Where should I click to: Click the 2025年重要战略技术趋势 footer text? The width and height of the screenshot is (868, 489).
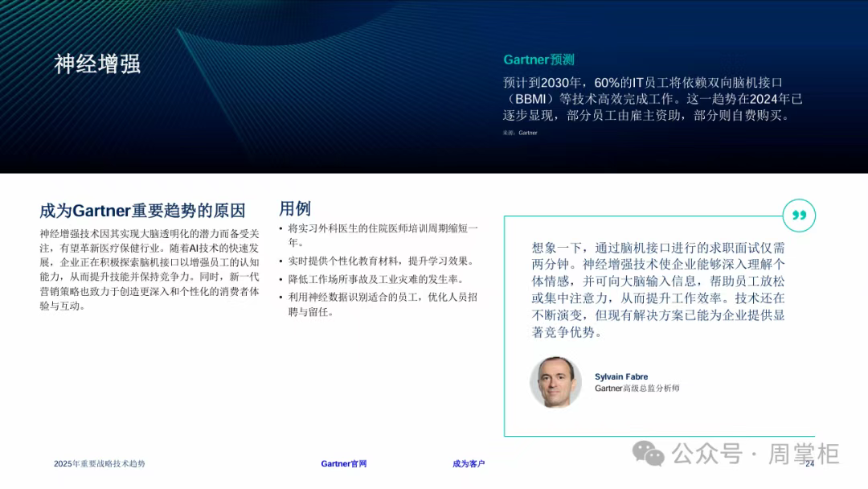click(100, 464)
